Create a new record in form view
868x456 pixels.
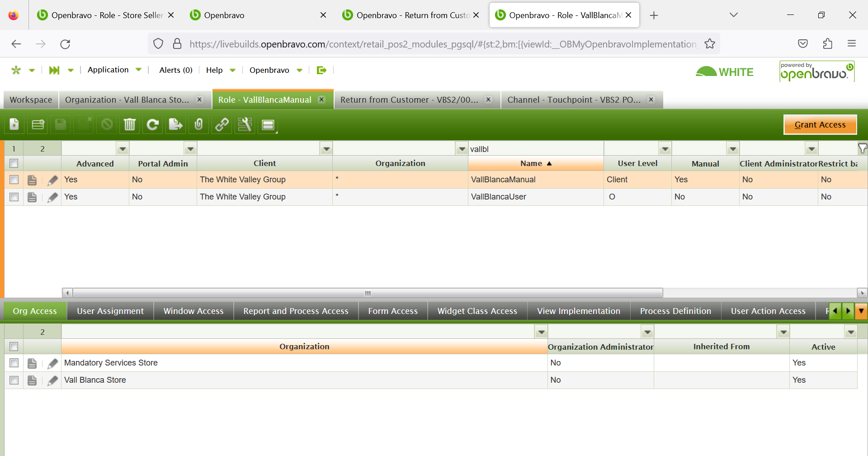(14, 124)
